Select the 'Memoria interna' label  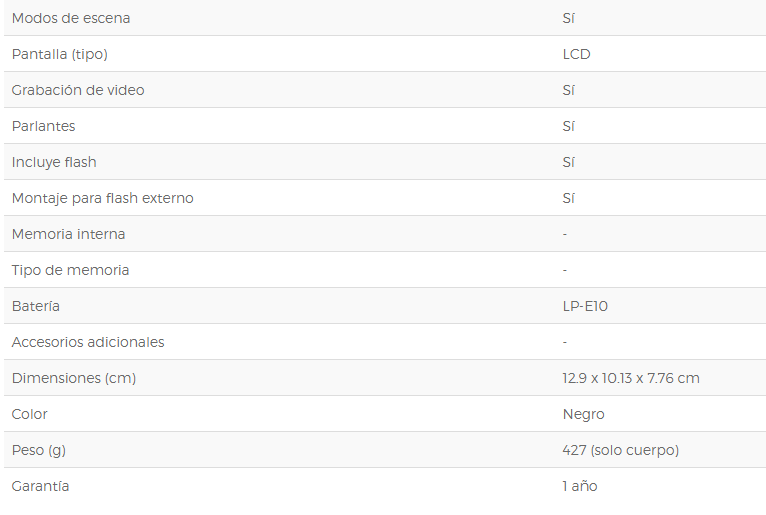[x=68, y=234]
